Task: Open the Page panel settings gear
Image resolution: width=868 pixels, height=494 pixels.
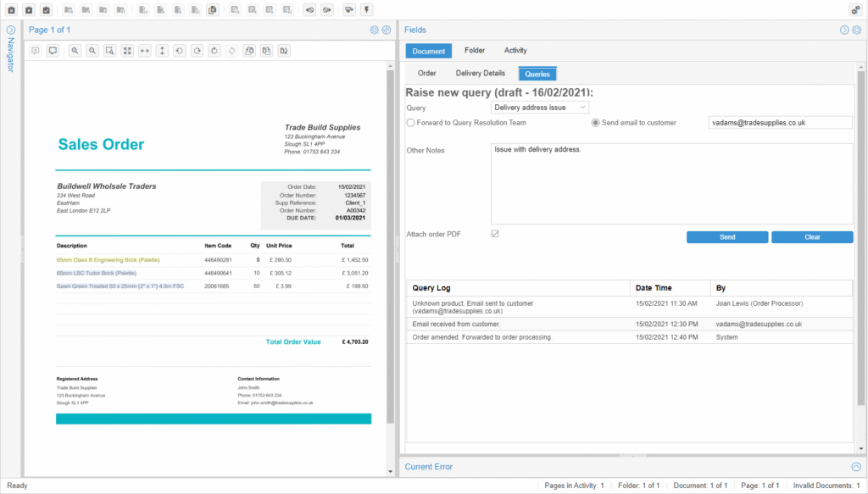Action: pyautogui.click(x=374, y=30)
